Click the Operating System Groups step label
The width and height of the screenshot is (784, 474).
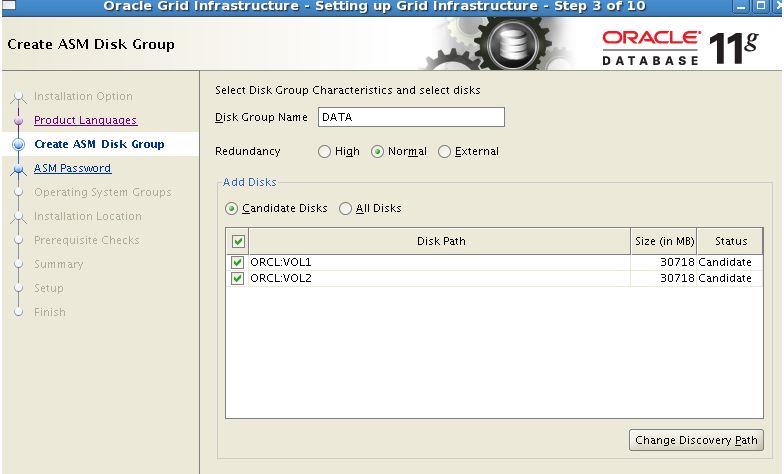(x=102, y=192)
